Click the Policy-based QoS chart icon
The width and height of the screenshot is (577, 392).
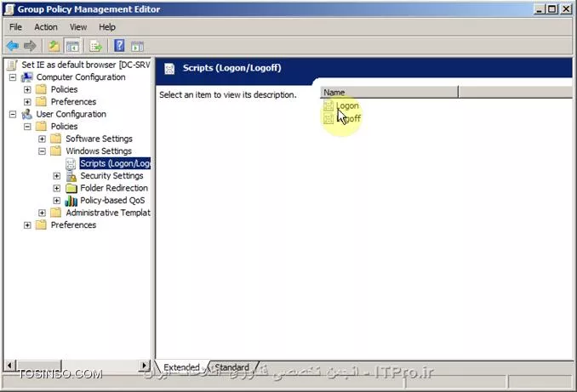(71, 201)
